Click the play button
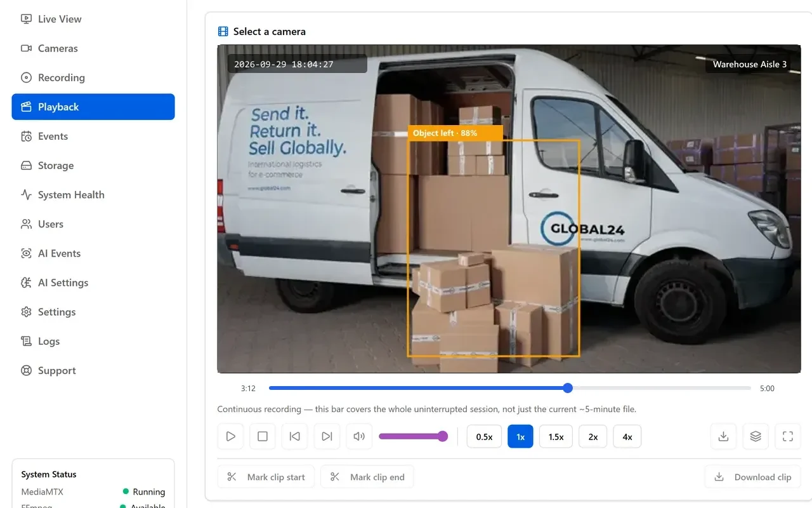This screenshot has height=508, width=812. pyautogui.click(x=230, y=436)
